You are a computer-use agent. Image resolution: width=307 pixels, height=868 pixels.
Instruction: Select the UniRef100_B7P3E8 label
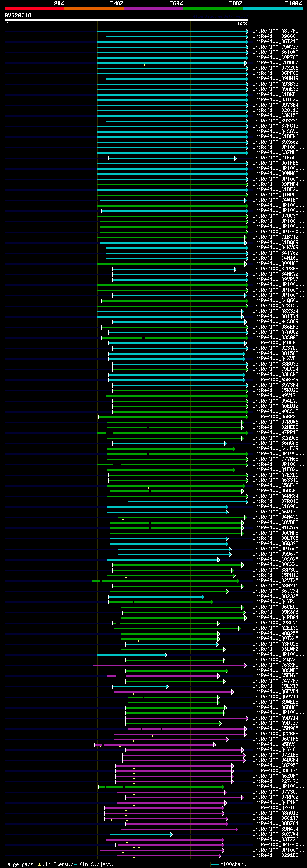tap(275, 269)
